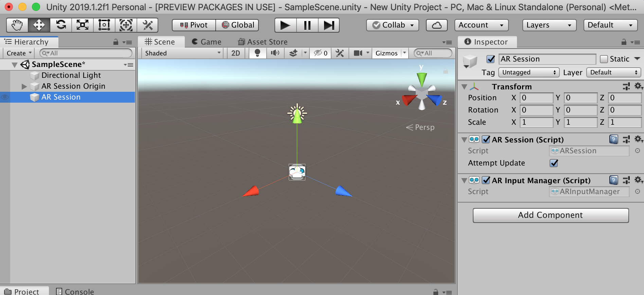Enable the Static checkbox
The image size is (644, 295).
point(604,59)
